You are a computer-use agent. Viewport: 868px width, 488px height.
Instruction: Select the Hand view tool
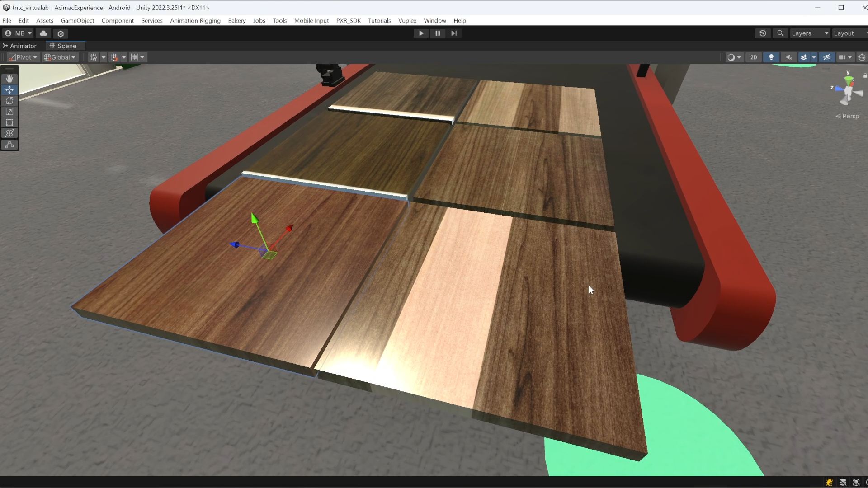tap(9, 79)
